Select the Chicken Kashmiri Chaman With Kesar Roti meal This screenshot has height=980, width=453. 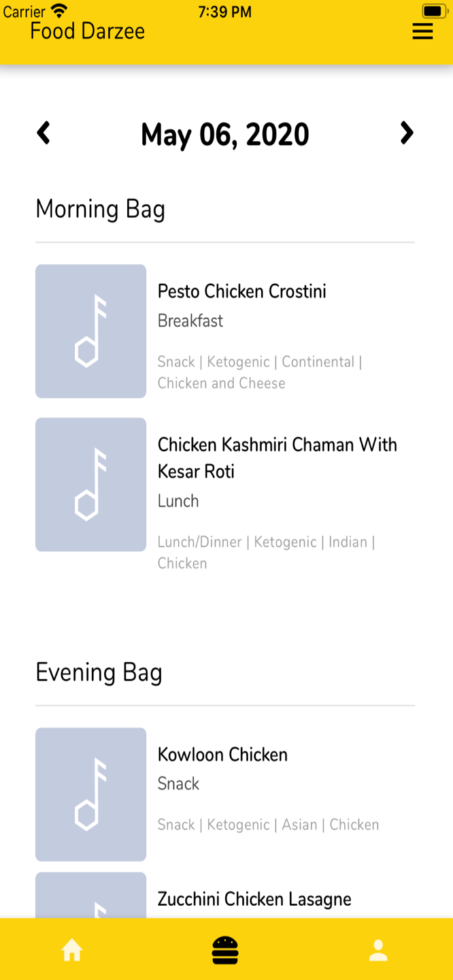tap(277, 457)
